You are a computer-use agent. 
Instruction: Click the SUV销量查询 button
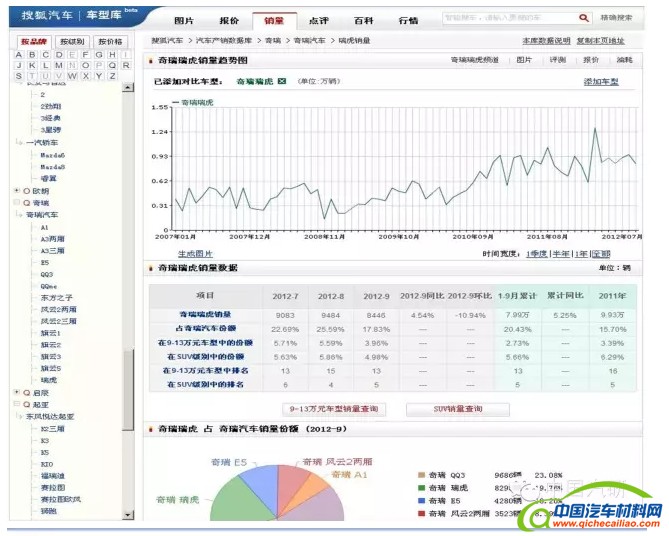click(458, 409)
